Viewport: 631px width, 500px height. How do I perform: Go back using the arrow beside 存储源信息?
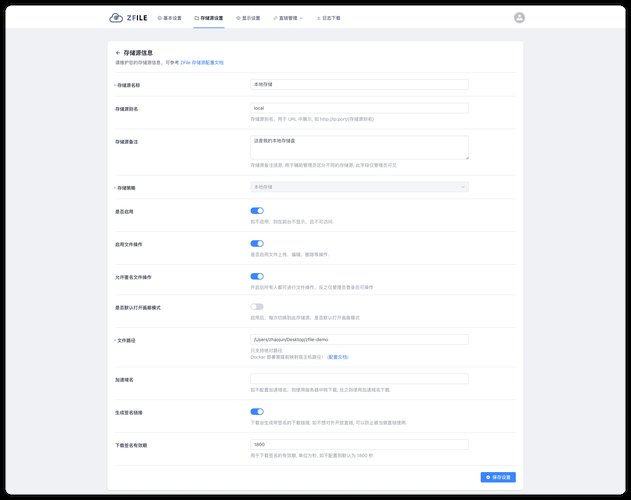[x=118, y=53]
